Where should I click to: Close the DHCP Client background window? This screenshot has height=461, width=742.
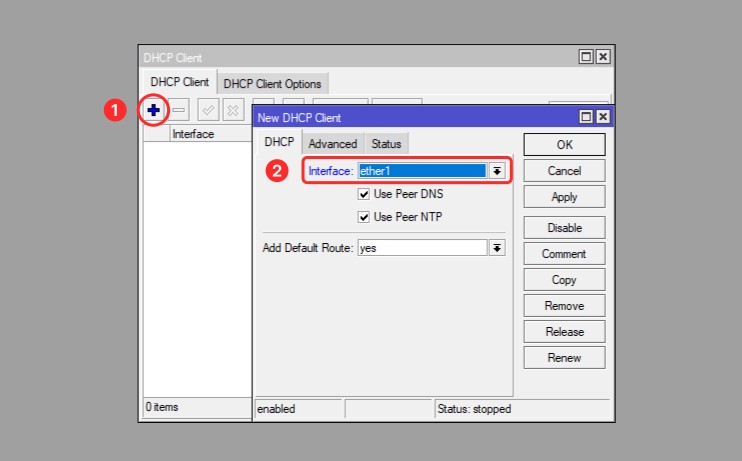coord(602,58)
